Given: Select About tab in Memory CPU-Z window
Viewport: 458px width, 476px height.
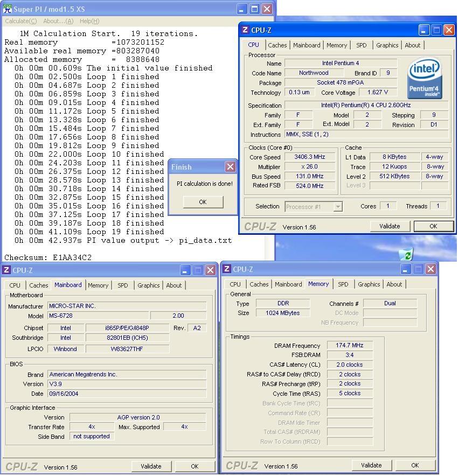Looking at the screenshot, I should pyautogui.click(x=394, y=284).
